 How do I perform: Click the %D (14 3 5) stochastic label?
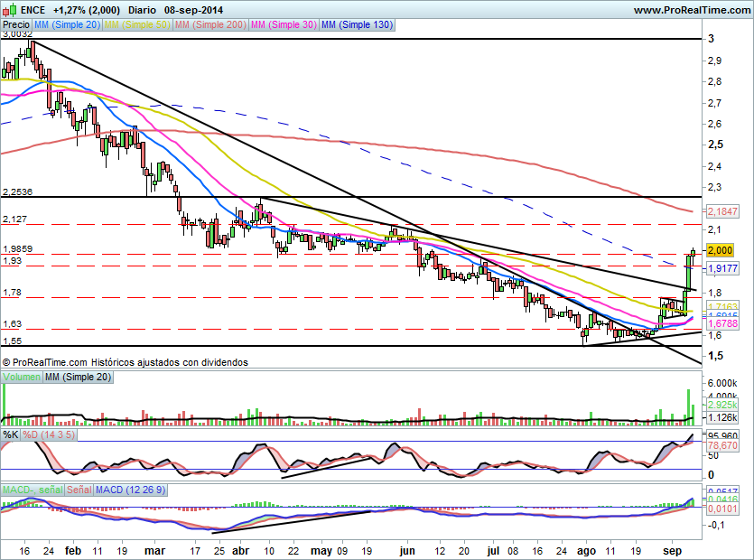tap(49, 434)
